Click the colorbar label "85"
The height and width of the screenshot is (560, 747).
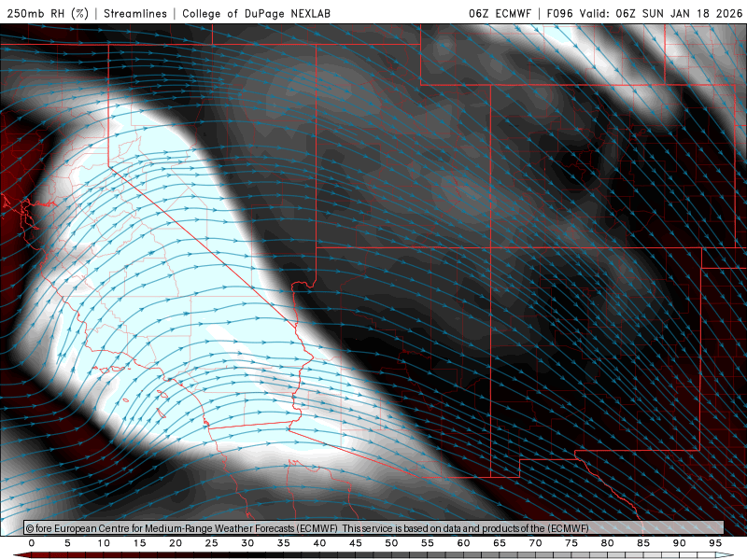(x=643, y=543)
